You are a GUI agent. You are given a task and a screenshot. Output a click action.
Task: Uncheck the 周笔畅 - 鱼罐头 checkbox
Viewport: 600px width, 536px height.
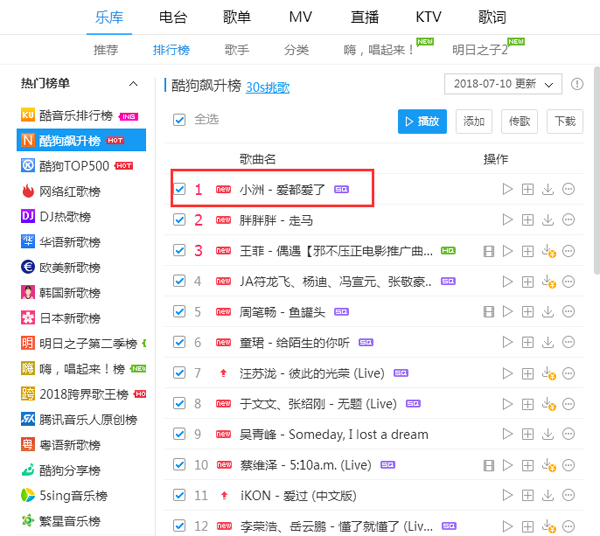pyautogui.click(x=180, y=313)
